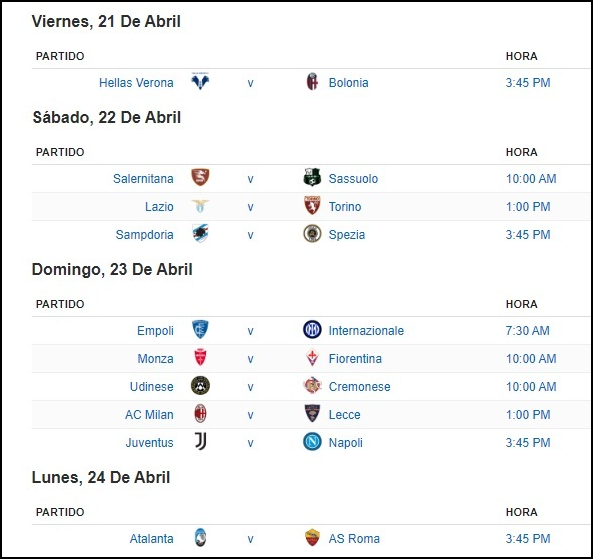Select the Spezia team name
This screenshot has height=559, width=593.
347,234
